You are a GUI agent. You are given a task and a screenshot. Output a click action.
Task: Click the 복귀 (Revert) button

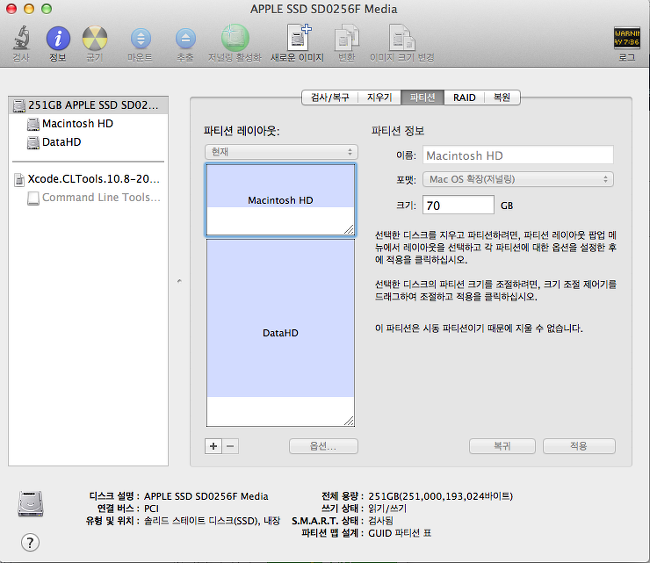(x=502, y=446)
